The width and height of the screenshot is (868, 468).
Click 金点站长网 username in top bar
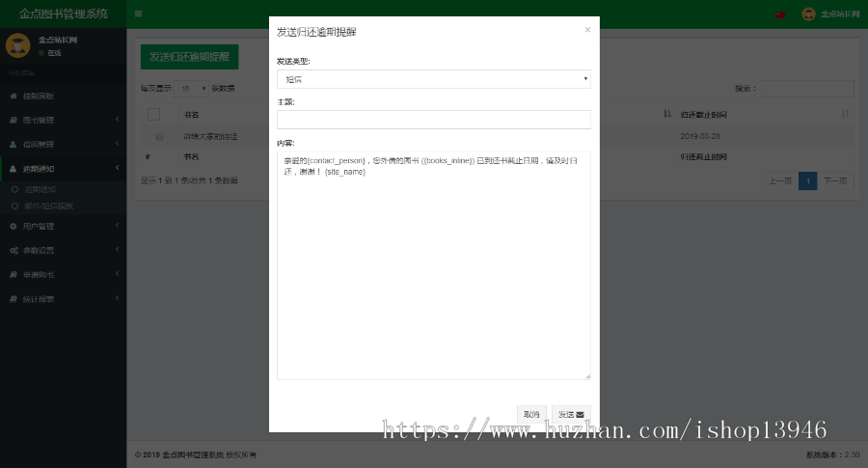coord(840,14)
